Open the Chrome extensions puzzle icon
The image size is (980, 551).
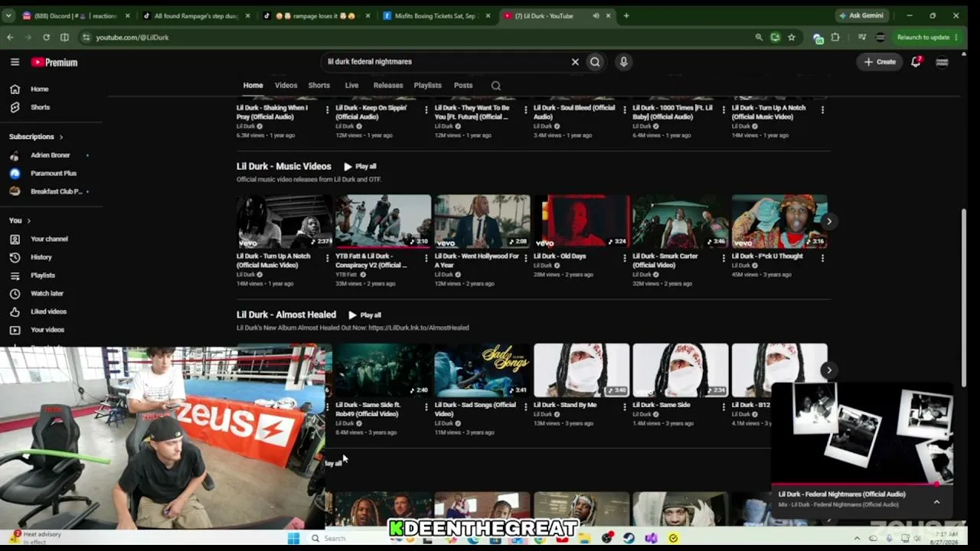point(835,37)
